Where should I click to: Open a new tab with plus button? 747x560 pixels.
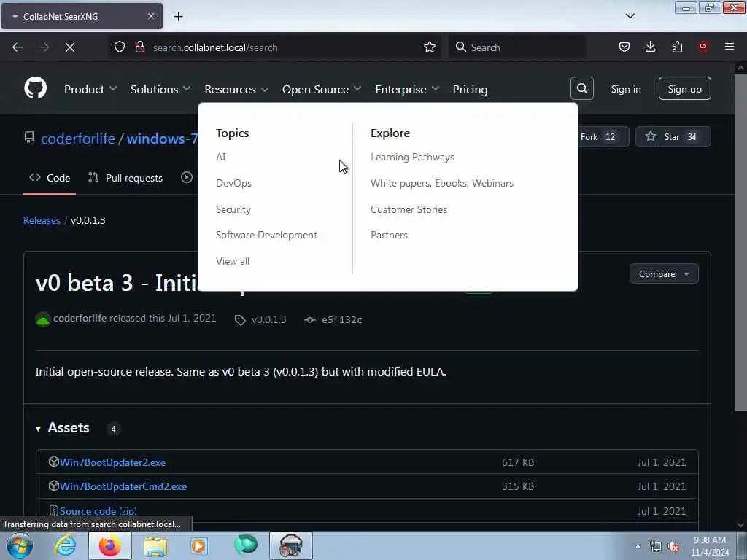coord(178,17)
